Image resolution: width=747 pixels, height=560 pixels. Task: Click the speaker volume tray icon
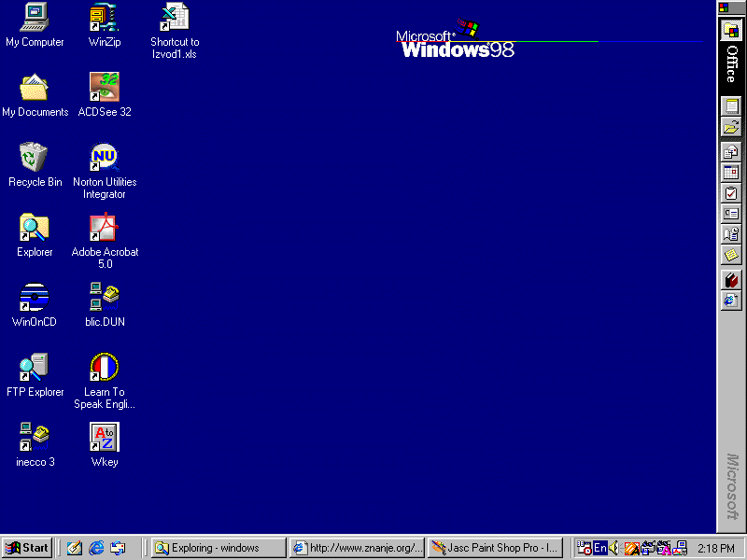(614, 548)
